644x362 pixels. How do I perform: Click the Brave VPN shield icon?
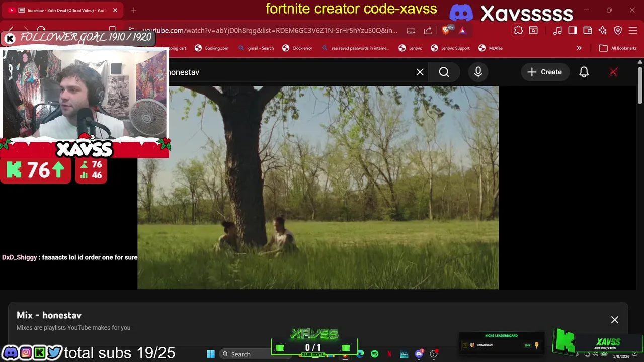618,31
